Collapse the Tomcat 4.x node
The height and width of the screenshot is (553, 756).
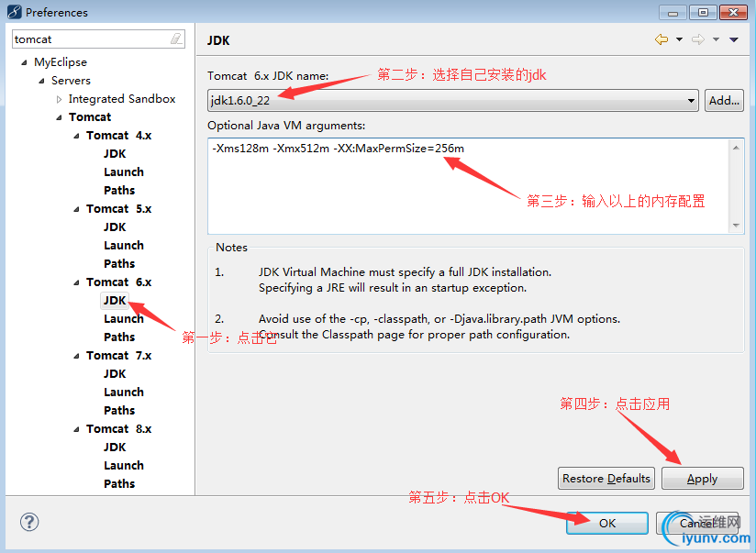click(x=76, y=136)
